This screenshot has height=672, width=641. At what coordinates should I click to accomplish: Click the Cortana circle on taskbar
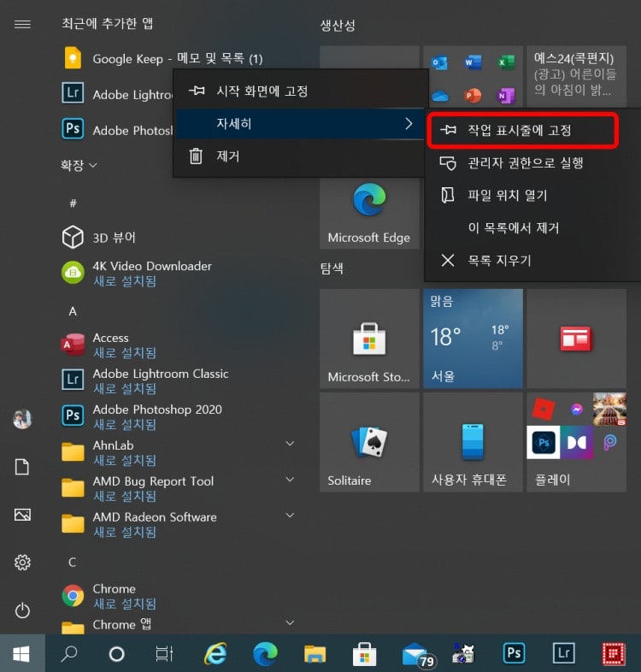tap(116, 654)
